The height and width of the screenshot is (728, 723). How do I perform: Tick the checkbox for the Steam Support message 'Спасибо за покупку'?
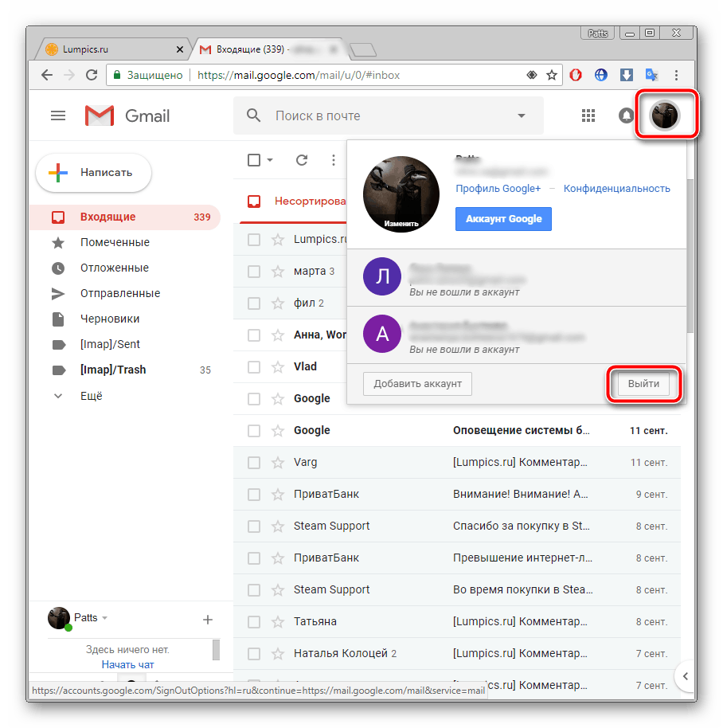(x=254, y=526)
